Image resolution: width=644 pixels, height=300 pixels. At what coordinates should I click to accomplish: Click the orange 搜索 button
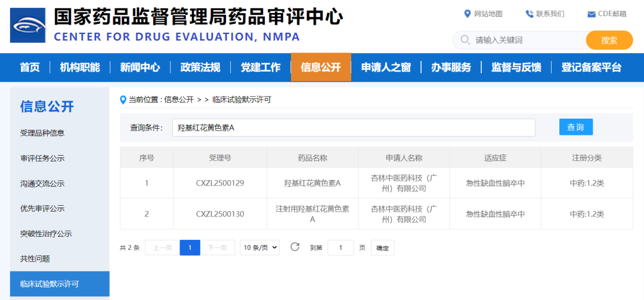609,40
